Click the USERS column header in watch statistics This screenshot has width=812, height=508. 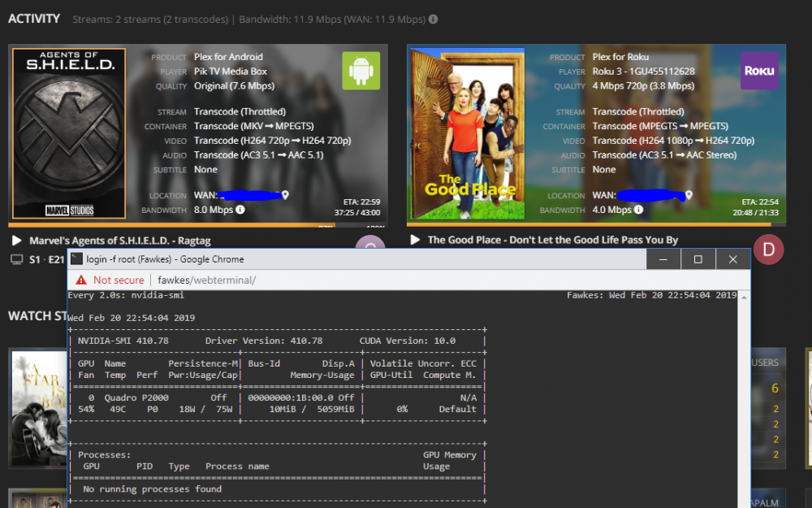pyautogui.click(x=765, y=363)
